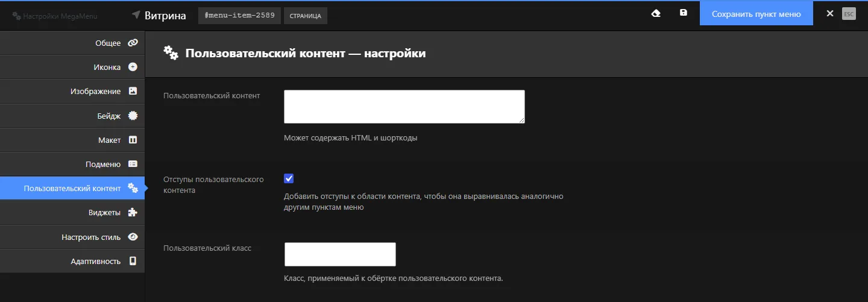The image size is (868, 302).
Task: Click the puzzle icon next to Виджеты
Action: point(133,213)
